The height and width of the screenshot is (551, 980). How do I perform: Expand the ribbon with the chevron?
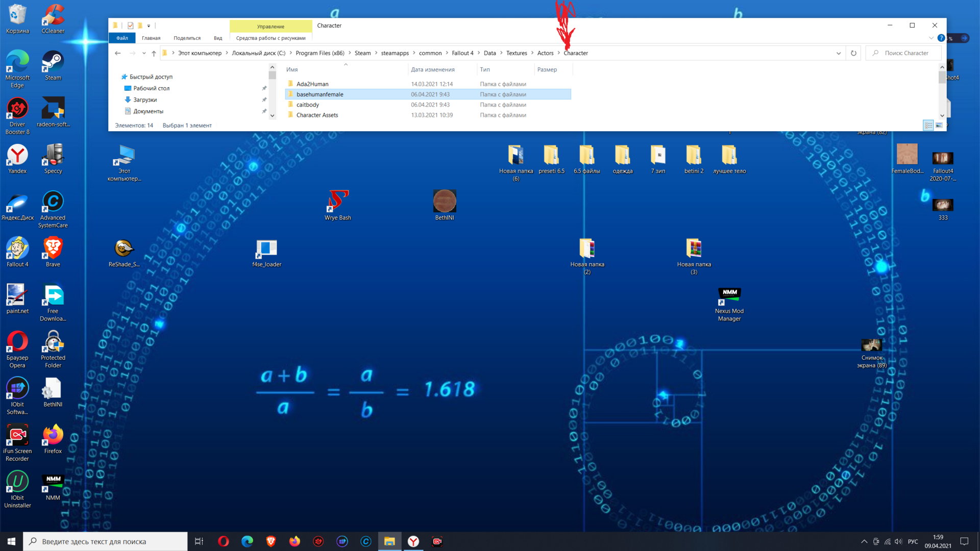pos(931,38)
